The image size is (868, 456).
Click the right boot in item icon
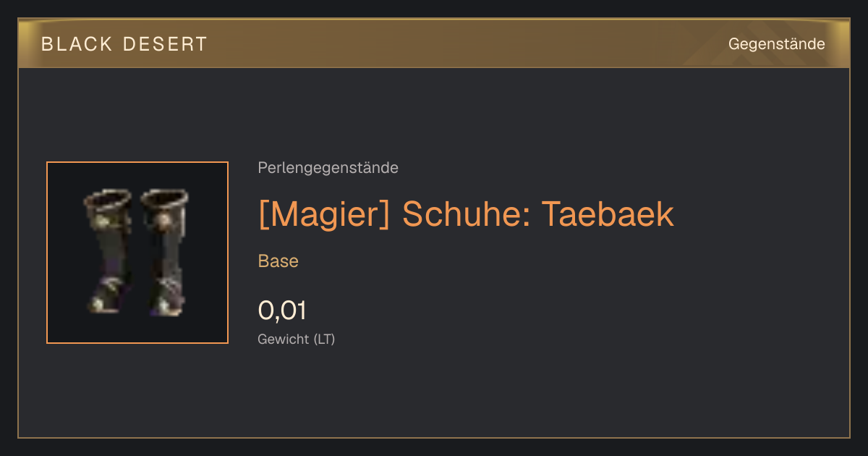[x=165, y=253]
